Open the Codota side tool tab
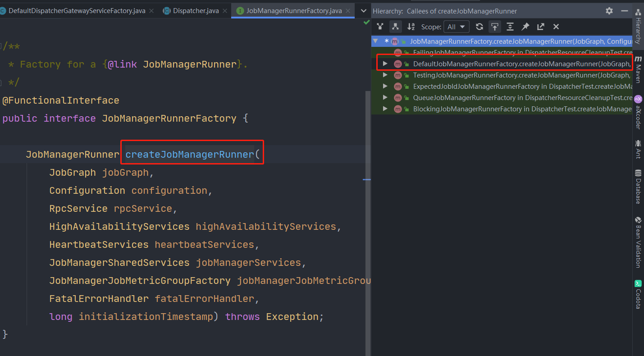 pyautogui.click(x=638, y=295)
